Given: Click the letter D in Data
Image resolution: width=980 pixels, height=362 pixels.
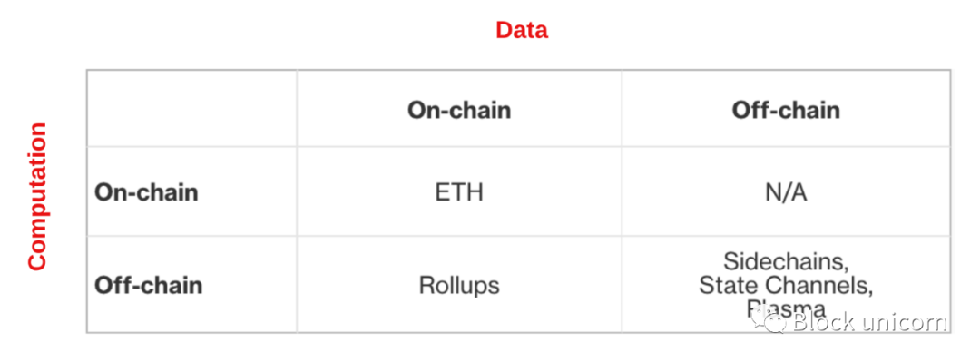Looking at the screenshot, I should tap(504, 30).
